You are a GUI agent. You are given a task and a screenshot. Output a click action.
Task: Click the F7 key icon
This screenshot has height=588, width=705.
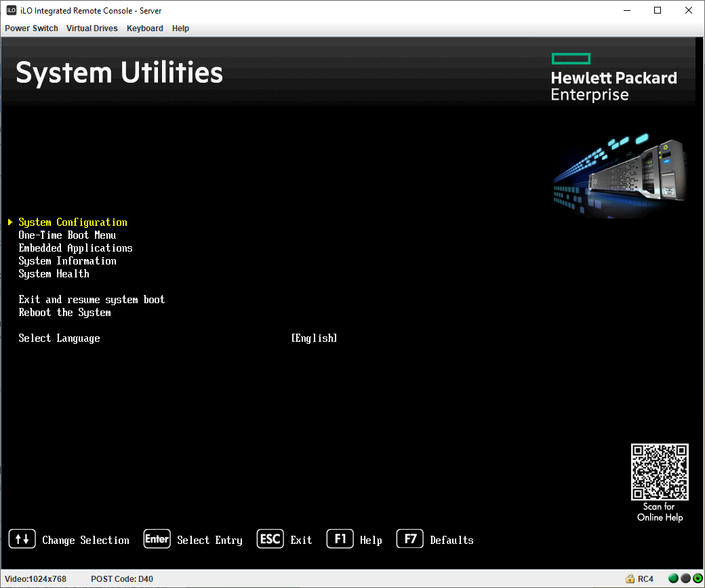click(410, 539)
